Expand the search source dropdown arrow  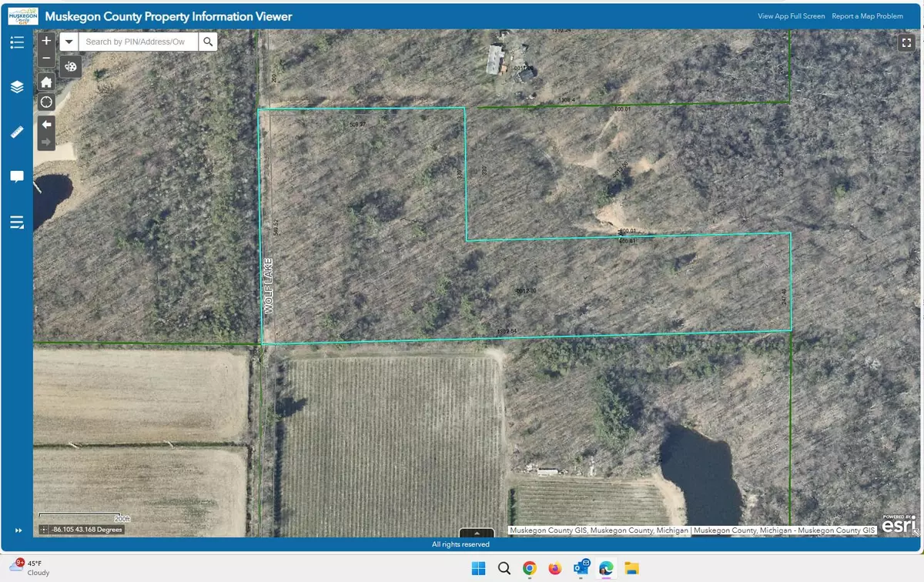tap(69, 42)
